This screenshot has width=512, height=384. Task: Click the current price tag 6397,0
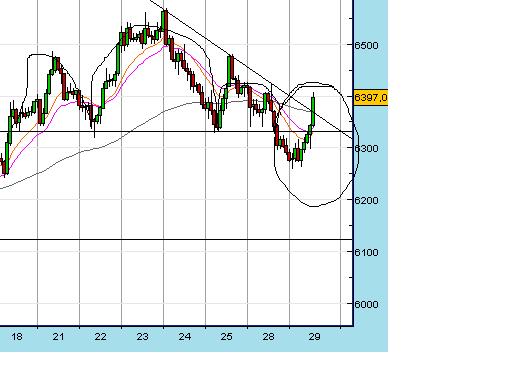point(371,98)
